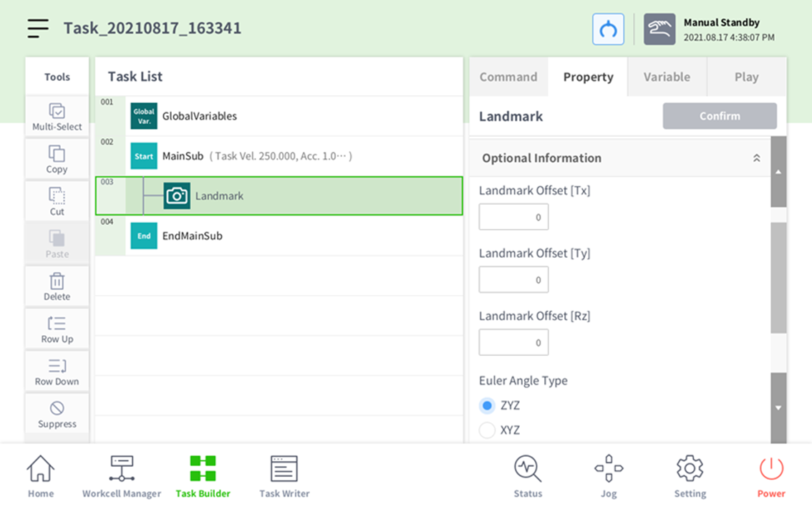
Task: Select the ZYZ Euler angle type
Action: [x=488, y=406]
